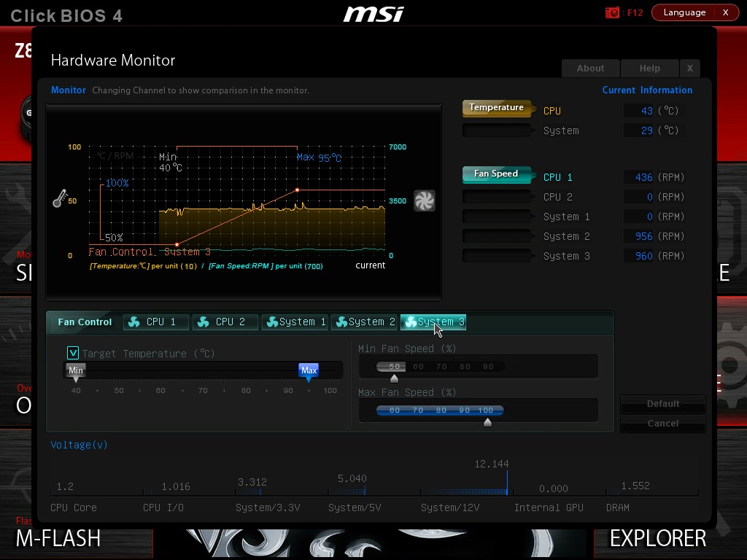Click the System 2 speed value 956

click(643, 236)
